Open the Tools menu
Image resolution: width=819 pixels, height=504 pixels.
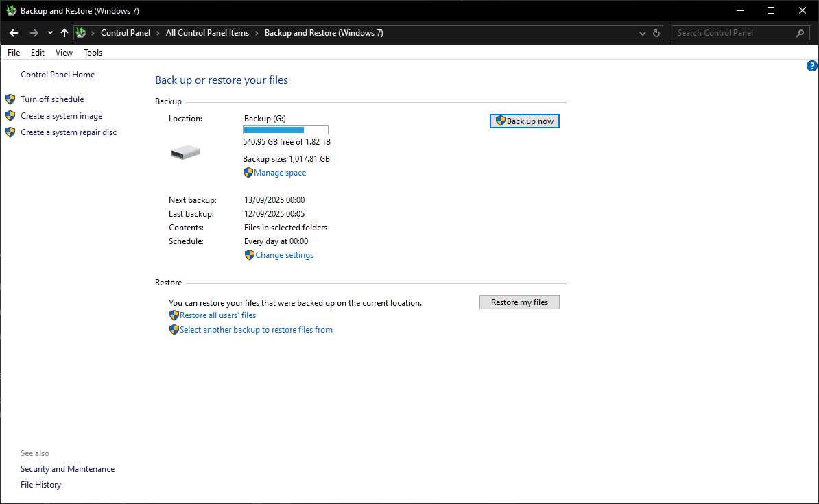[93, 53]
